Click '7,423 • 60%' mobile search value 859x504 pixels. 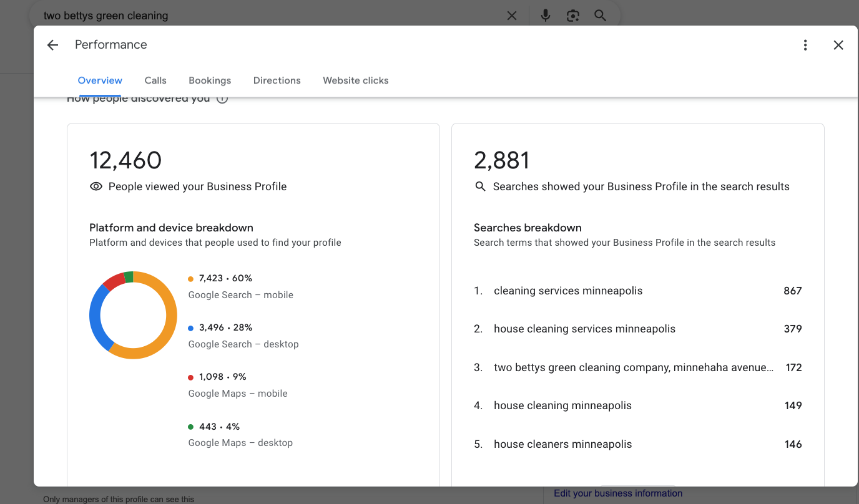point(225,278)
